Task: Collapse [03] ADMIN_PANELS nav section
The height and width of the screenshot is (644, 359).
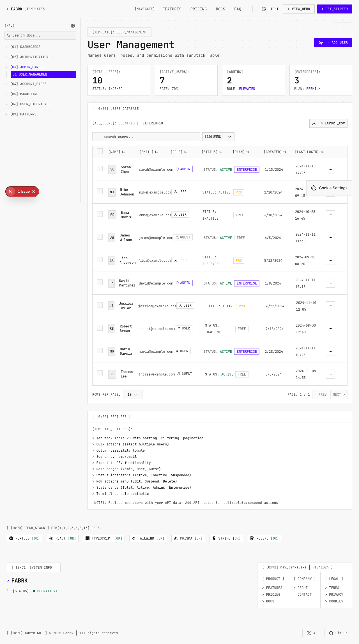Action: pos(40,67)
